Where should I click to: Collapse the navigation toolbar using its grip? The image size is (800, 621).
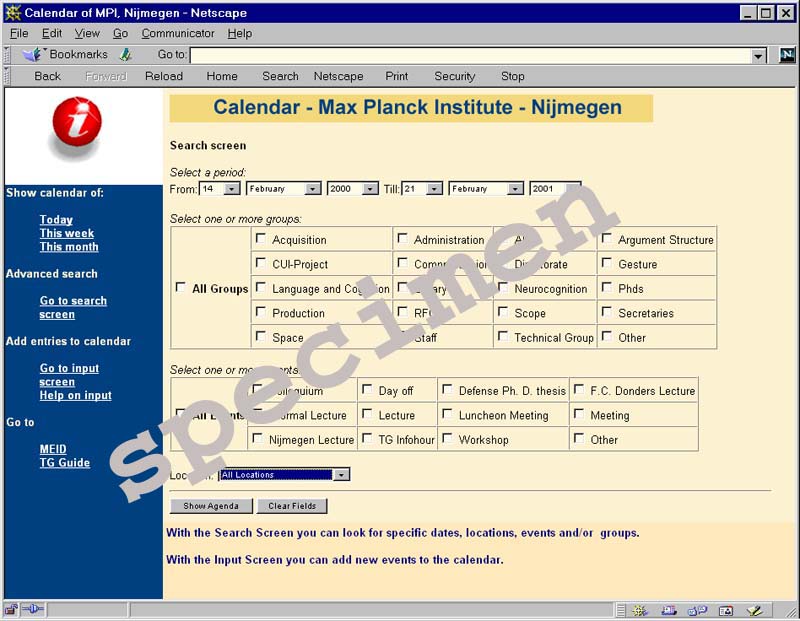pyautogui.click(x=7, y=76)
